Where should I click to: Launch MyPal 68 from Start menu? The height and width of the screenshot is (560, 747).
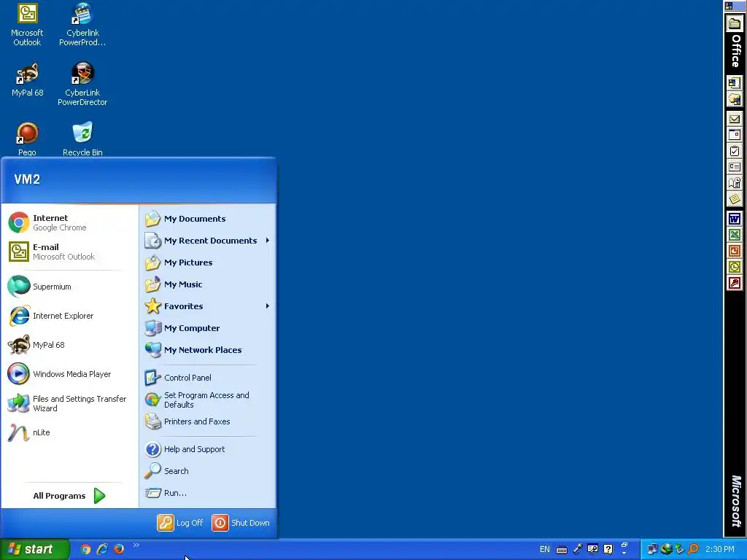coord(69,345)
